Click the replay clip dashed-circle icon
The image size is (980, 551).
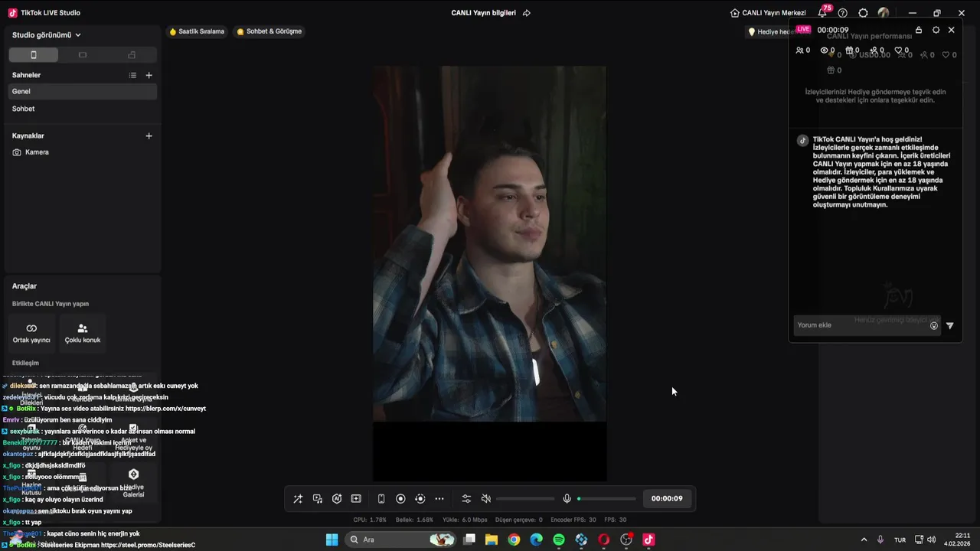[x=420, y=499]
